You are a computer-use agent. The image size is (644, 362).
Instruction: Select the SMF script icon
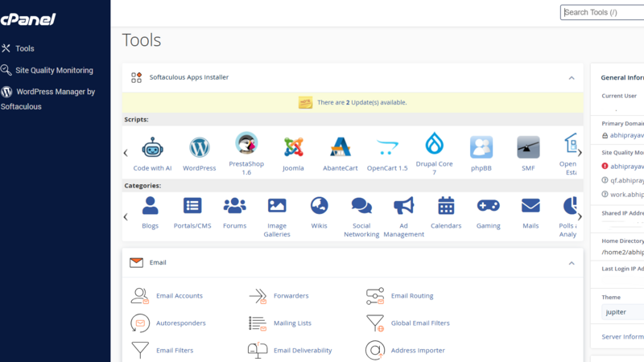(x=528, y=147)
